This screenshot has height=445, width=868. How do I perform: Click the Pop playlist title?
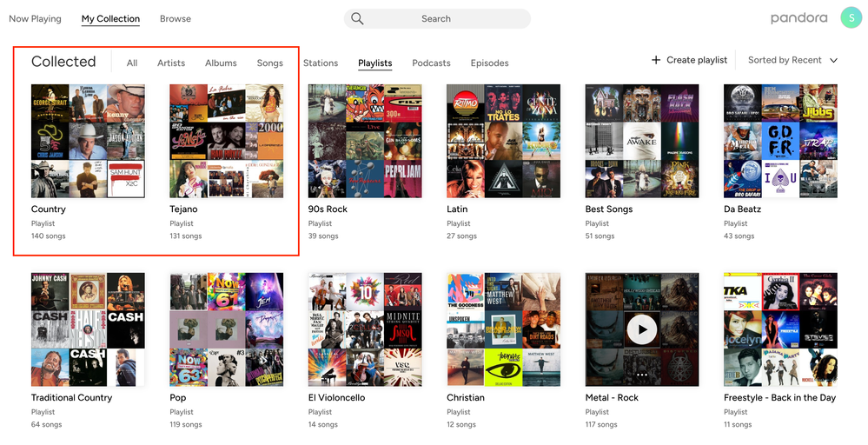178,397
